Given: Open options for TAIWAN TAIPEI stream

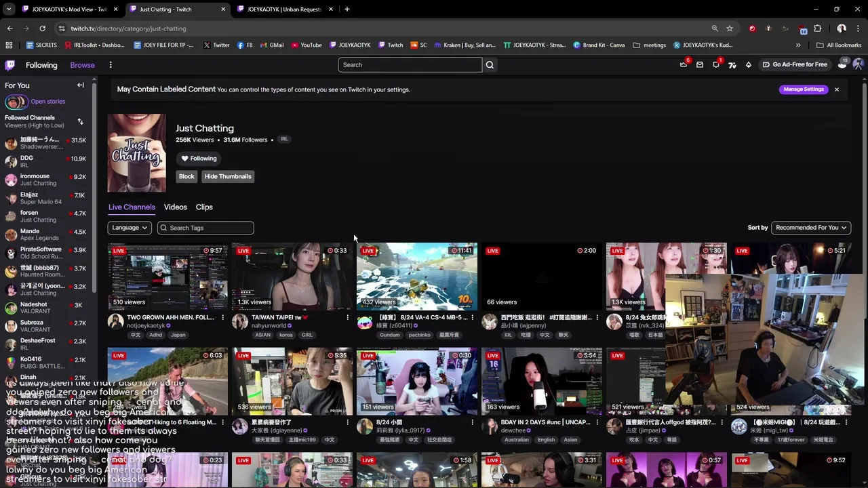Looking at the screenshot, I should (x=347, y=317).
